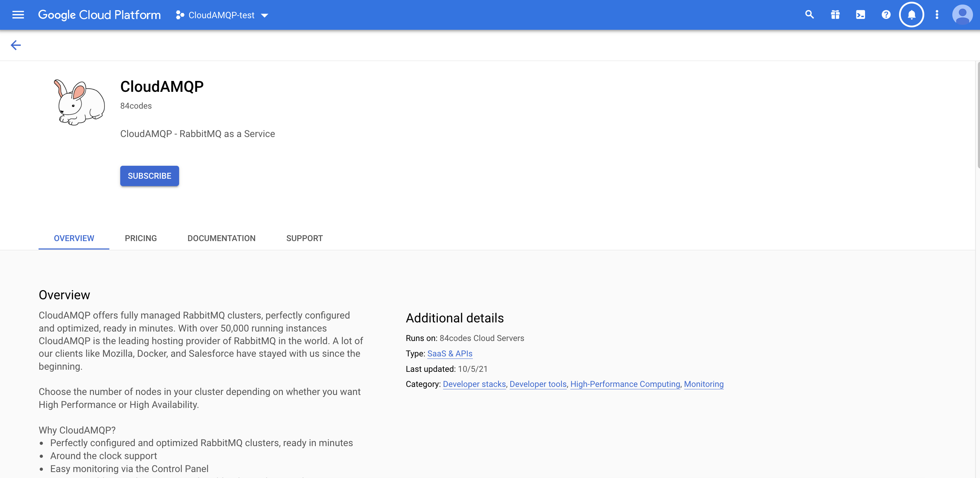Activate Cloud Shell terminal icon
980x478 pixels.
[x=860, y=15]
